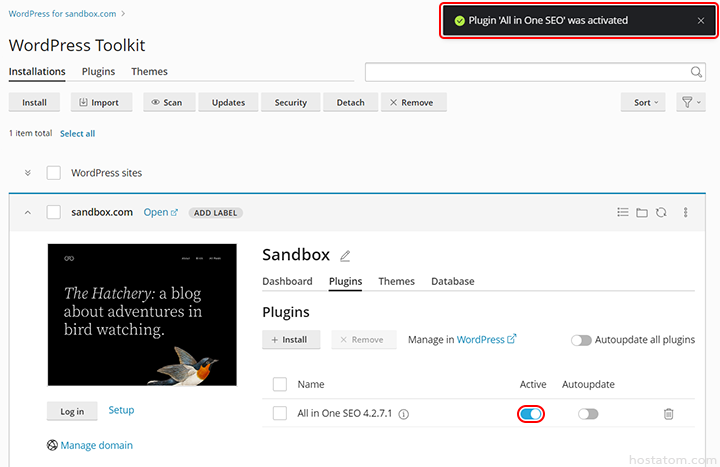Screen dimensions: 720x467
Task: Enable Autoupdate all plugins switch
Action: tap(581, 340)
